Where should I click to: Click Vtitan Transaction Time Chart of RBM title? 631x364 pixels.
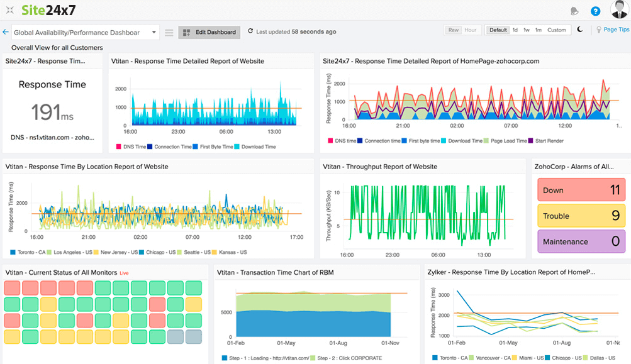tap(276, 272)
